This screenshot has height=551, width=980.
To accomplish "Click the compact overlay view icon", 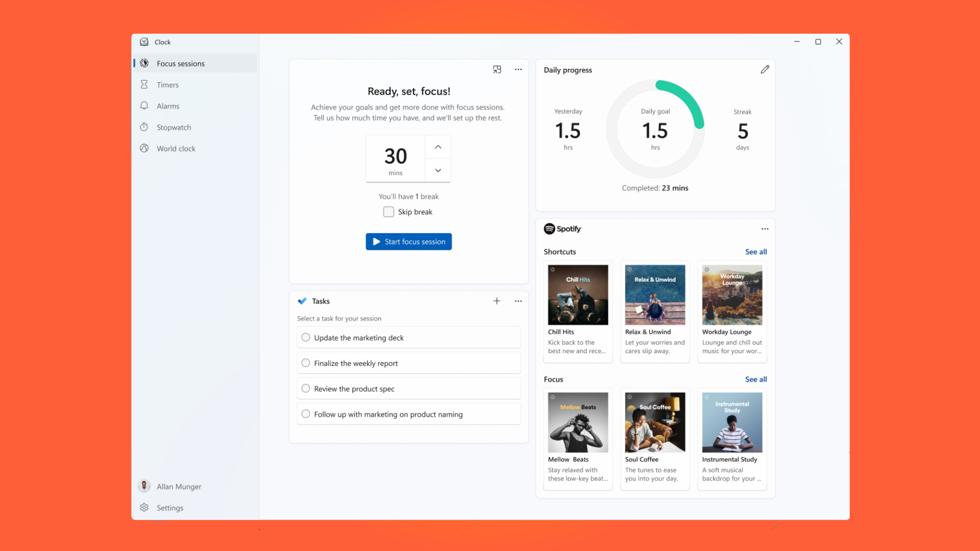I will (497, 69).
